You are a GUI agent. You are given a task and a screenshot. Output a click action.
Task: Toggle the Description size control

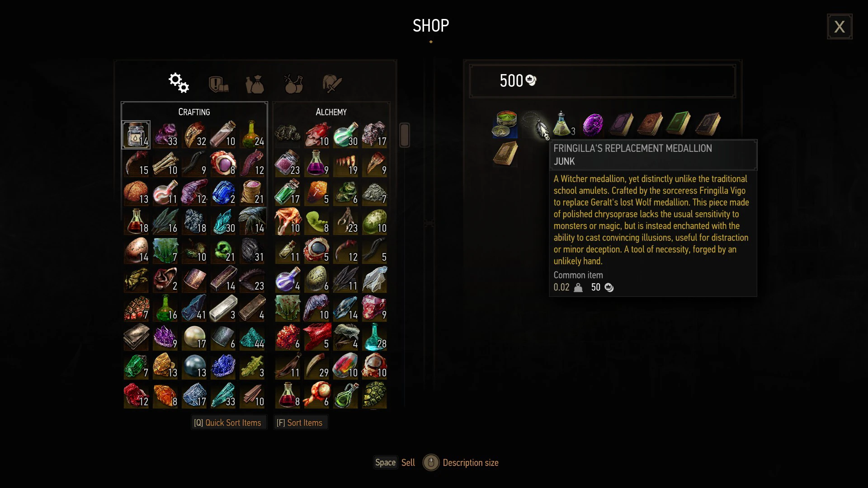coord(461,463)
